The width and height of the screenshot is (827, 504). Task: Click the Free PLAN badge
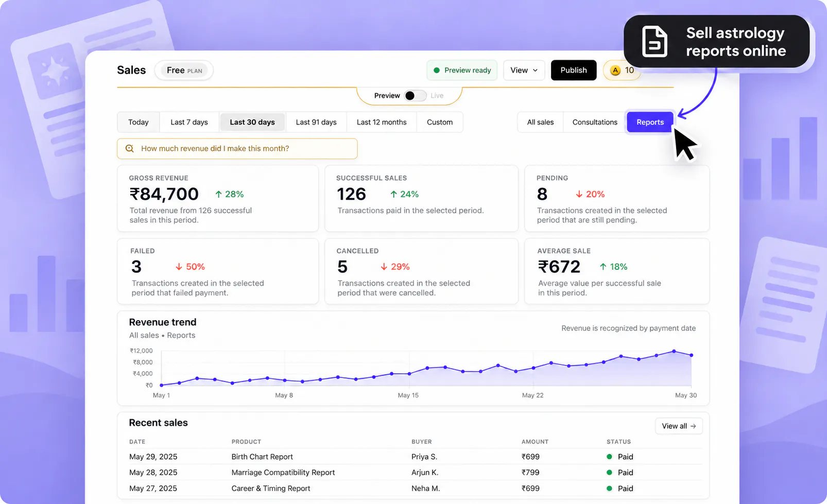click(184, 71)
